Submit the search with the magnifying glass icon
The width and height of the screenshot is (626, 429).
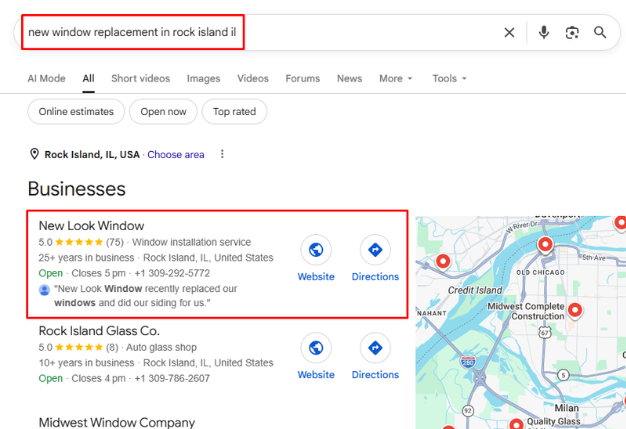click(x=600, y=32)
